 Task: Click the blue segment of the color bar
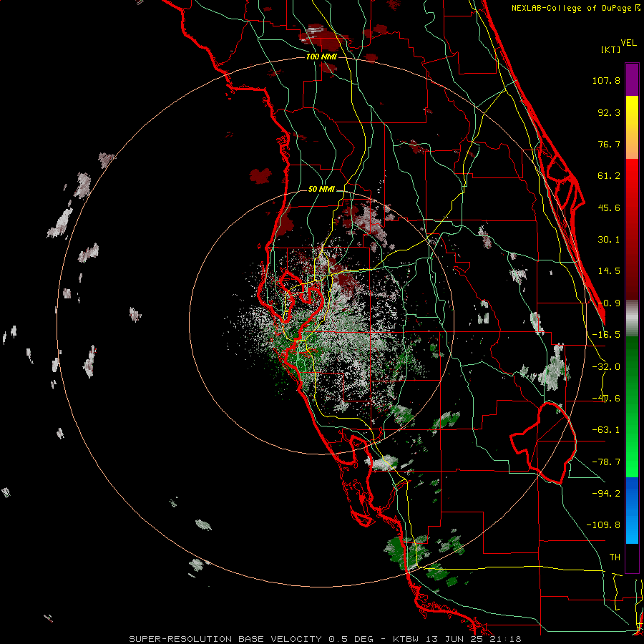(x=632, y=510)
